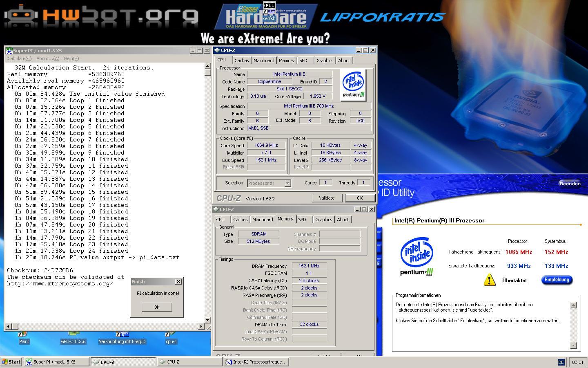Open the Help menu in Super PI
The image size is (588, 368).
(x=71, y=58)
